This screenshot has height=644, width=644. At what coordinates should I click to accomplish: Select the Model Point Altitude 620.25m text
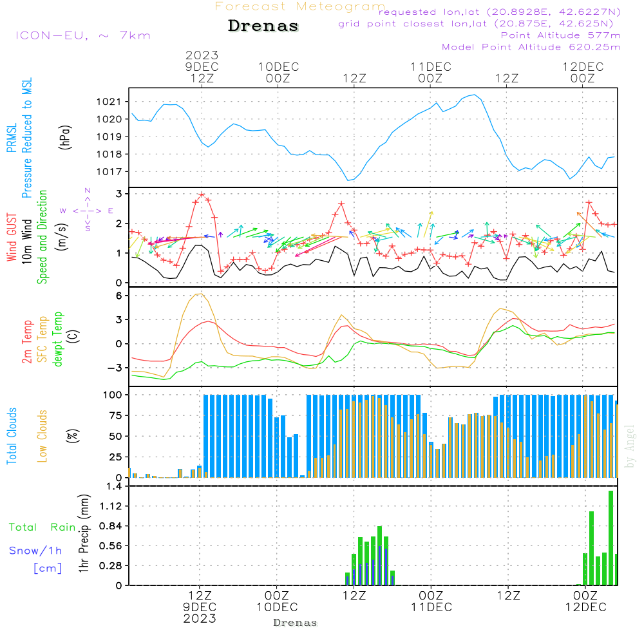coord(531,47)
